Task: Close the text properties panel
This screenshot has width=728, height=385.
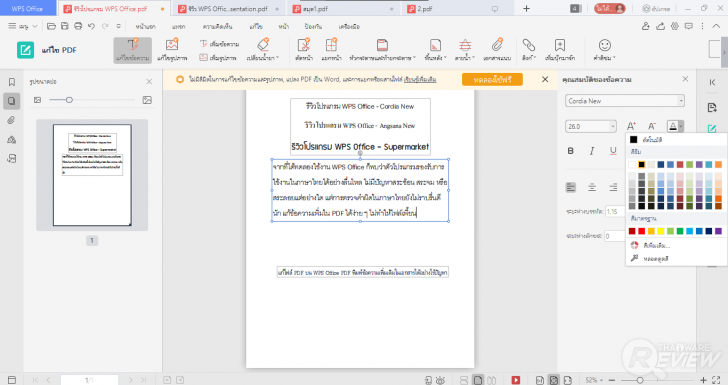Action: pyautogui.click(x=685, y=79)
